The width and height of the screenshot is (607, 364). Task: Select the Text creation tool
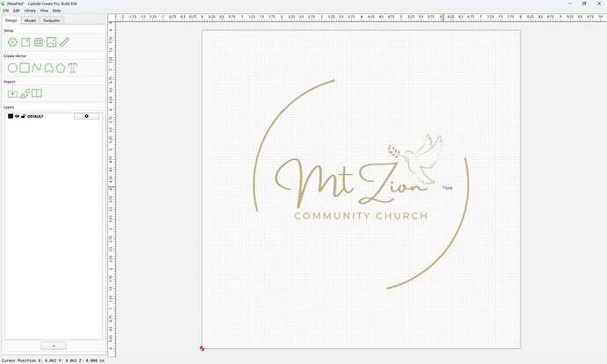pos(73,68)
